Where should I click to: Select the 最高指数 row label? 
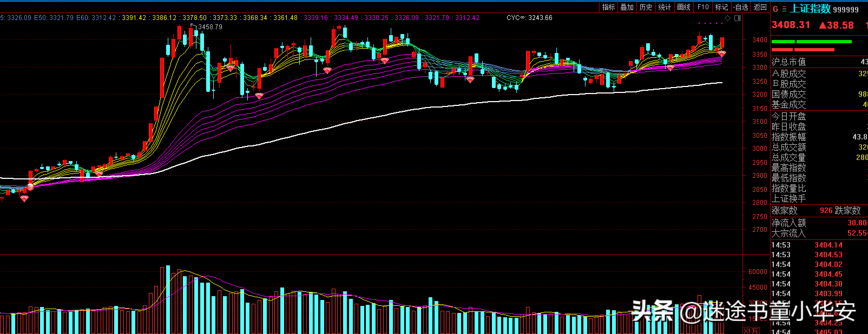pyautogui.click(x=788, y=168)
